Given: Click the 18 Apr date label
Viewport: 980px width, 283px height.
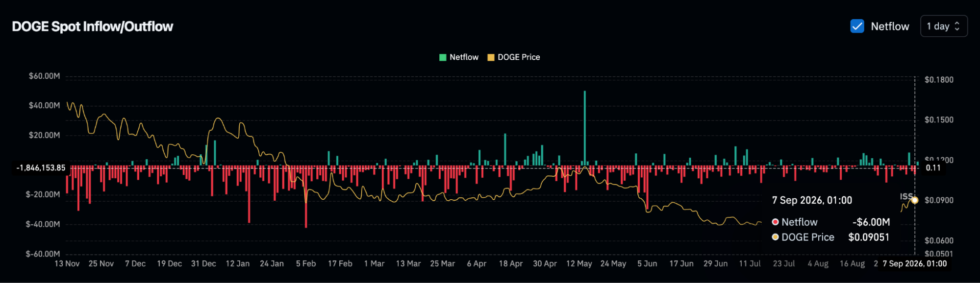Looking at the screenshot, I should pos(511,264).
